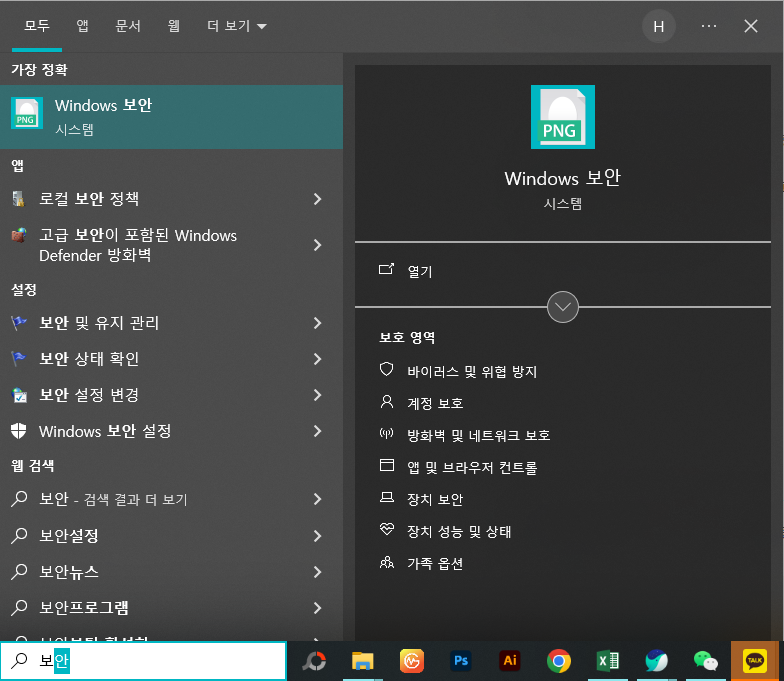The image size is (784, 681).
Task: Click the icon next to 보안 설정 변경
Action: (19, 395)
